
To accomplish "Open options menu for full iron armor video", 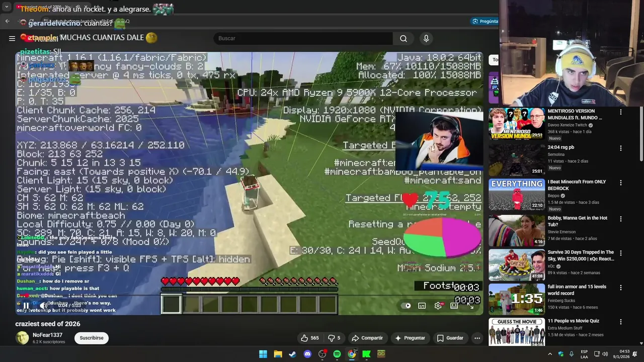I will 620,288.
